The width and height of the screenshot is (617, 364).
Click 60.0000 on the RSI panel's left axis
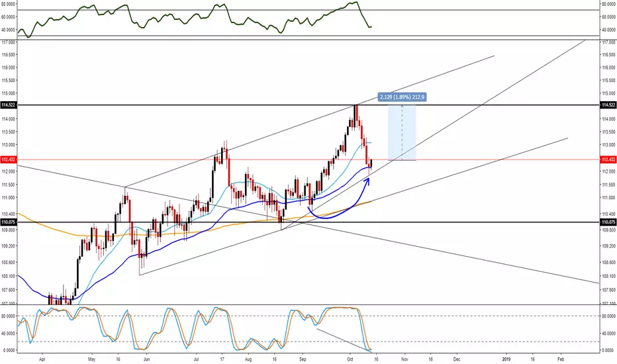[8, 17]
